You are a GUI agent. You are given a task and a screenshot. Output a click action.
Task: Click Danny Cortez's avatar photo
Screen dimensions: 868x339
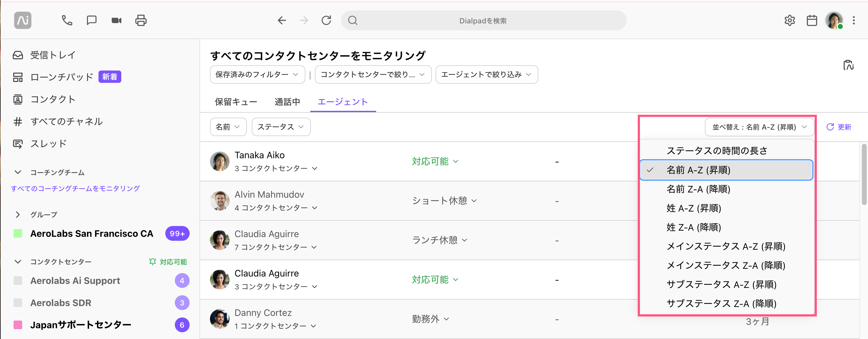tap(220, 319)
